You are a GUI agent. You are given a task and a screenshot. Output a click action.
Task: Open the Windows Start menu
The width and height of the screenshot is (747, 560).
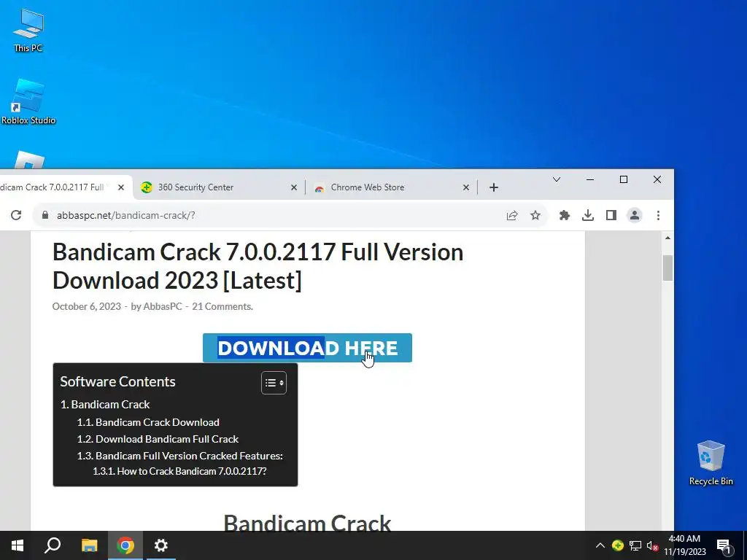[18, 545]
